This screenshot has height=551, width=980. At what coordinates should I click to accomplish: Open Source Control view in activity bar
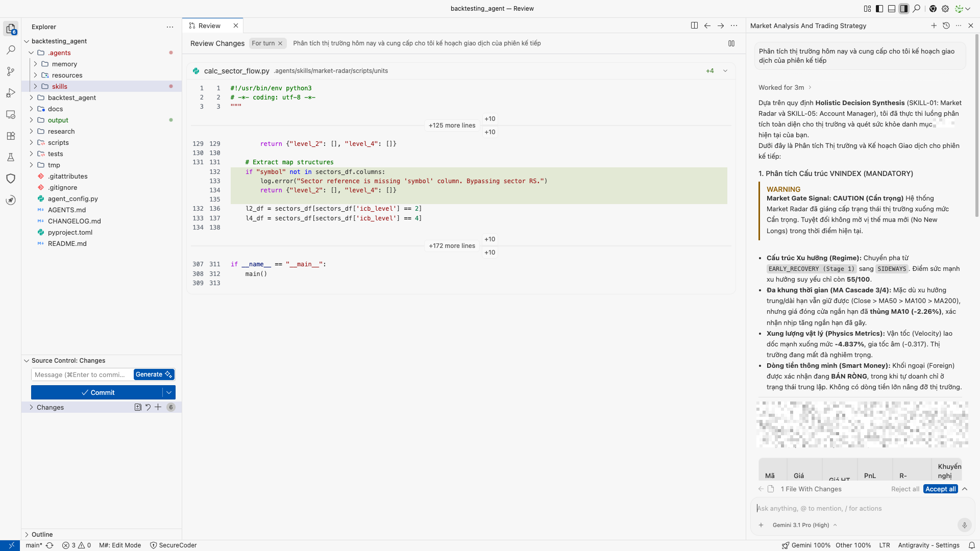pos(11,71)
